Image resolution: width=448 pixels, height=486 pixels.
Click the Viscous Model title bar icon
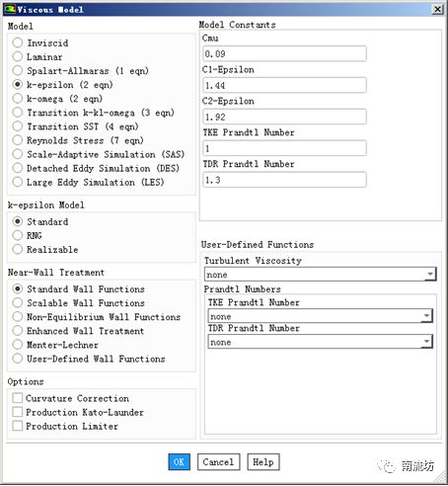click(x=10, y=9)
